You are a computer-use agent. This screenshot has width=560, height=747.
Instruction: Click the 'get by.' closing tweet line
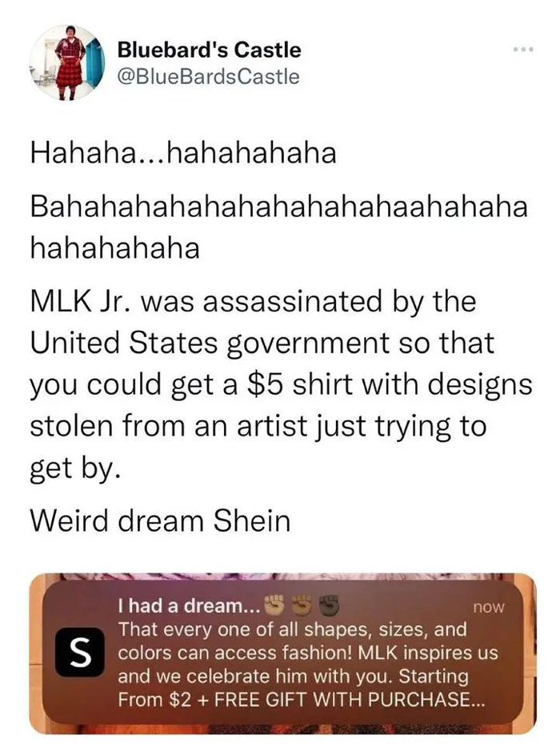point(73,468)
